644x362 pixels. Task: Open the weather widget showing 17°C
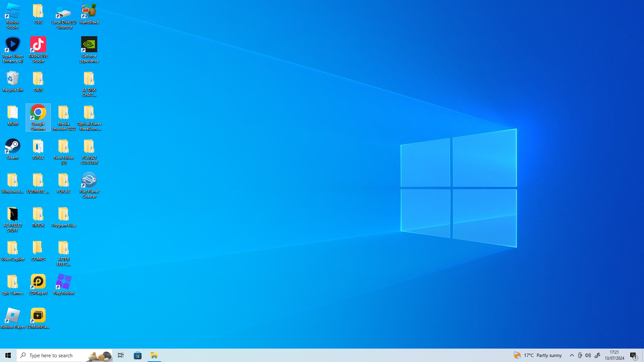pyautogui.click(x=537, y=355)
